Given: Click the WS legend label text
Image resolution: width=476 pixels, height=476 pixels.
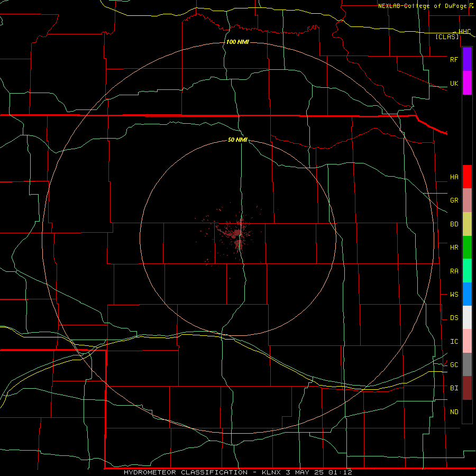Looking at the screenshot, I should pos(454,294).
